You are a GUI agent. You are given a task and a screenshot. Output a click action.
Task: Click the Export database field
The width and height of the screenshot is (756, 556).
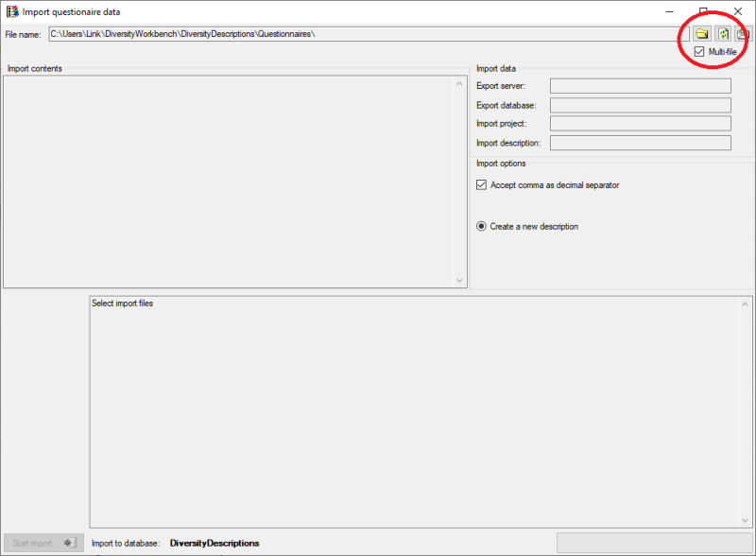(x=640, y=105)
